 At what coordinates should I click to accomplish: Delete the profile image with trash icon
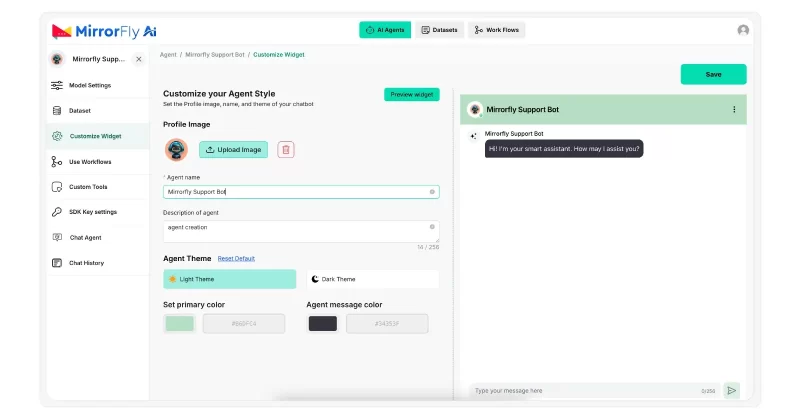pyautogui.click(x=286, y=150)
